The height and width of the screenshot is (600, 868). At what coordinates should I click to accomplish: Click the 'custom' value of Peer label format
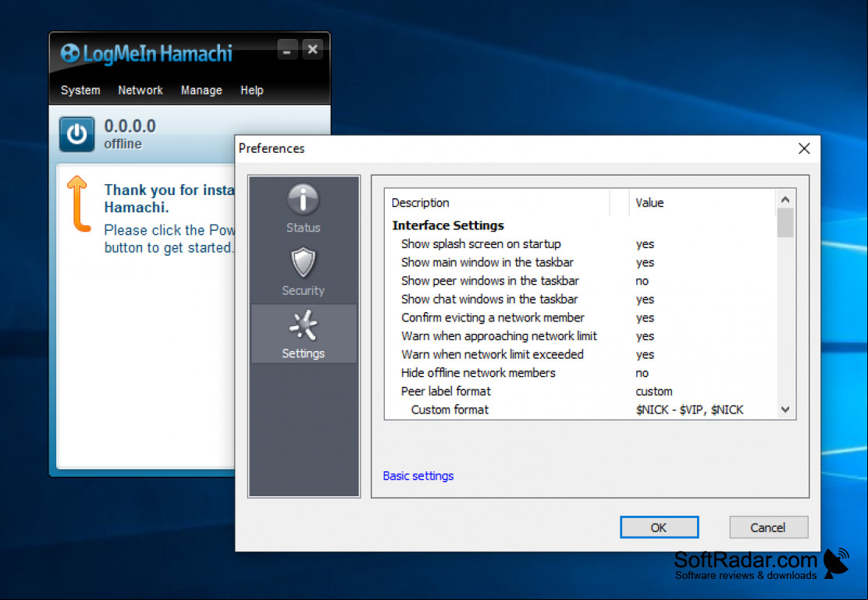654,392
